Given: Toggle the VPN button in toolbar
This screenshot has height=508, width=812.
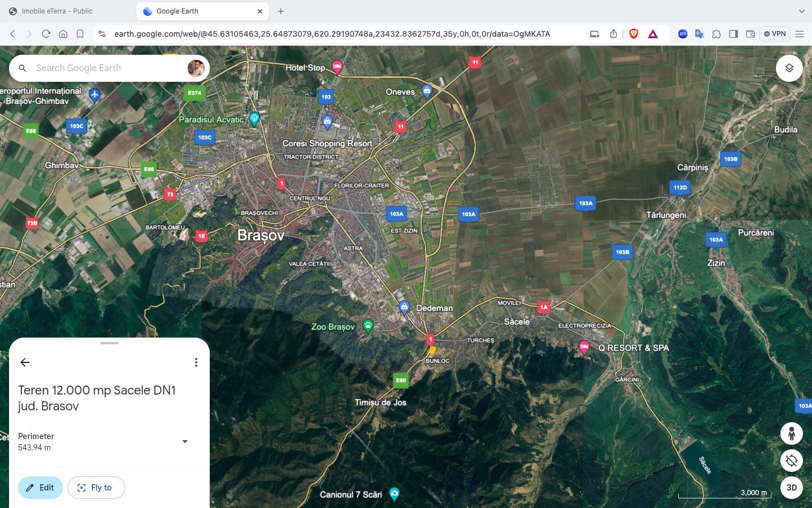Looking at the screenshot, I should coord(774,34).
